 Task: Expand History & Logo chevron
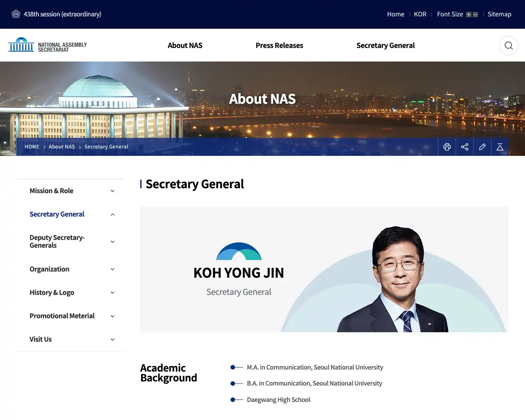coord(112,293)
